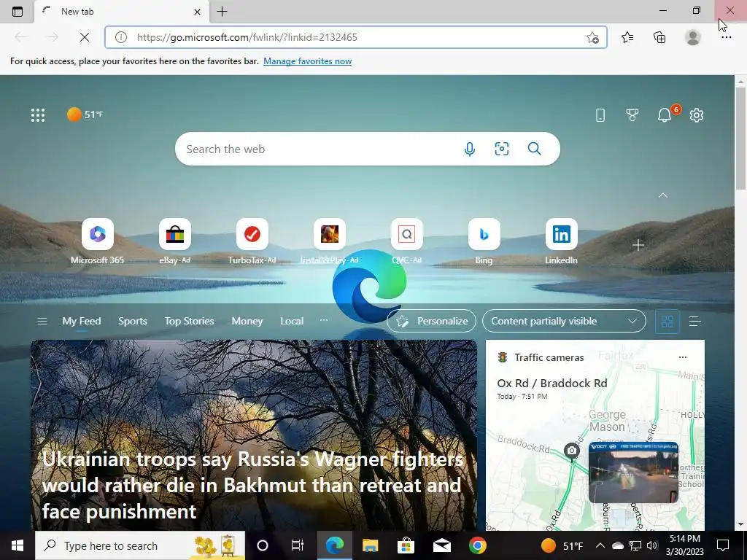Viewport: 747px width, 560px height.
Task: Collapse the quick links row
Action: click(x=662, y=195)
